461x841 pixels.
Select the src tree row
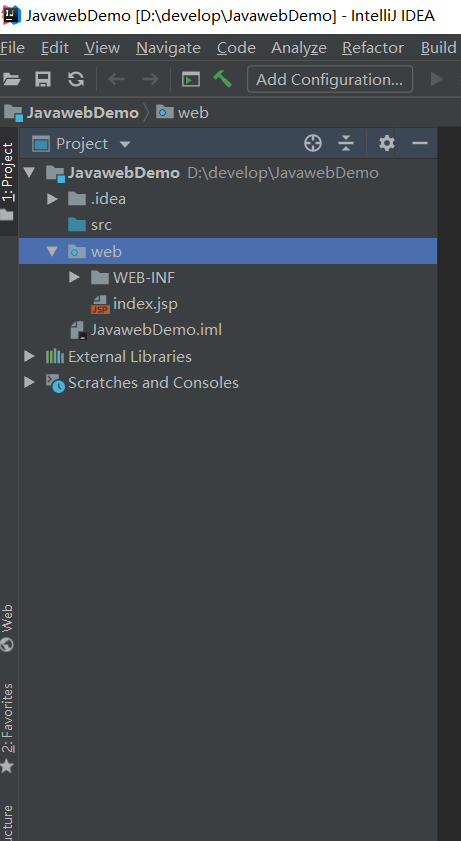pyautogui.click(x=228, y=225)
